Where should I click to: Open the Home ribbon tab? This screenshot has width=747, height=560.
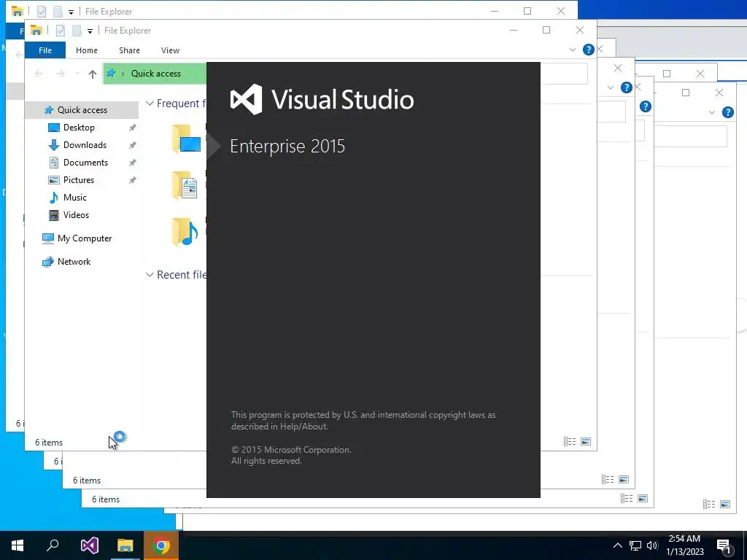87,50
